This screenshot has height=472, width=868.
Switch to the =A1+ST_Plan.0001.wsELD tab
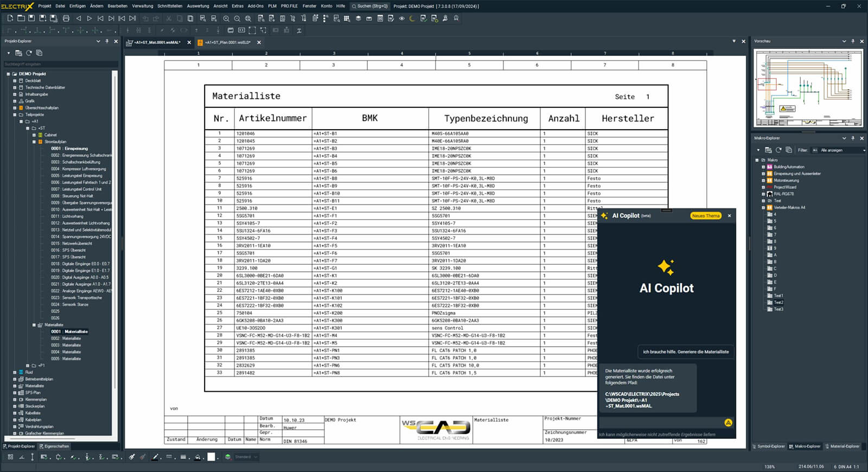[227, 42]
